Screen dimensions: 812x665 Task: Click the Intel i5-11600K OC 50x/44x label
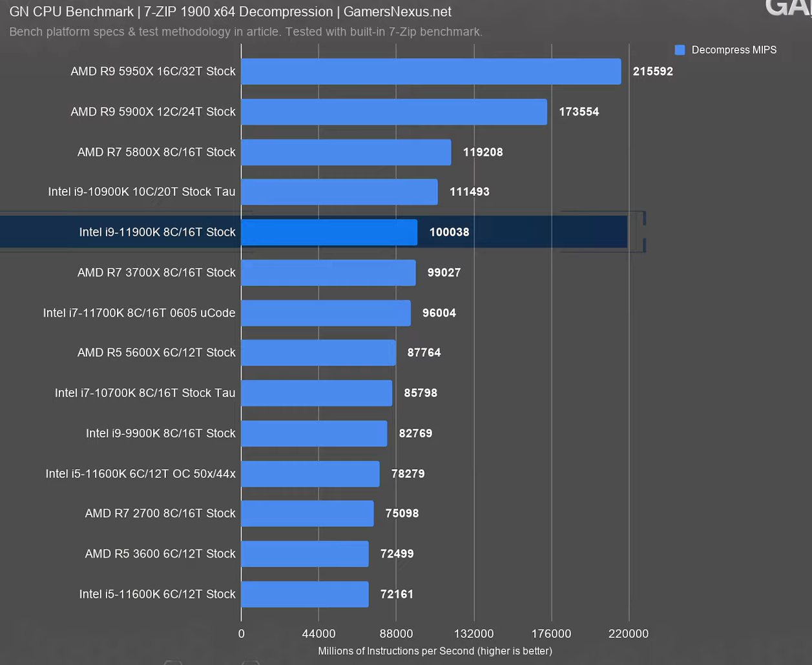click(140, 474)
